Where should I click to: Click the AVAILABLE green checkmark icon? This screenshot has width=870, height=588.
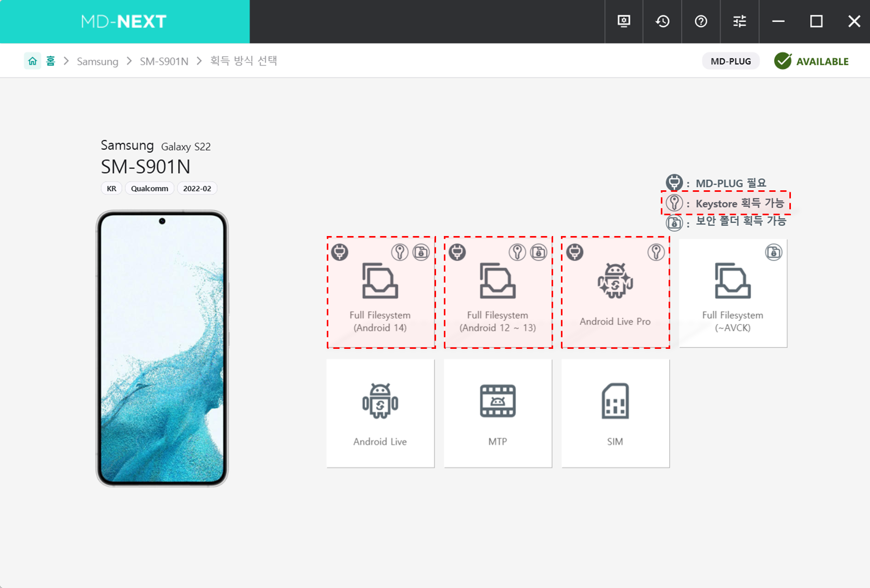783,61
